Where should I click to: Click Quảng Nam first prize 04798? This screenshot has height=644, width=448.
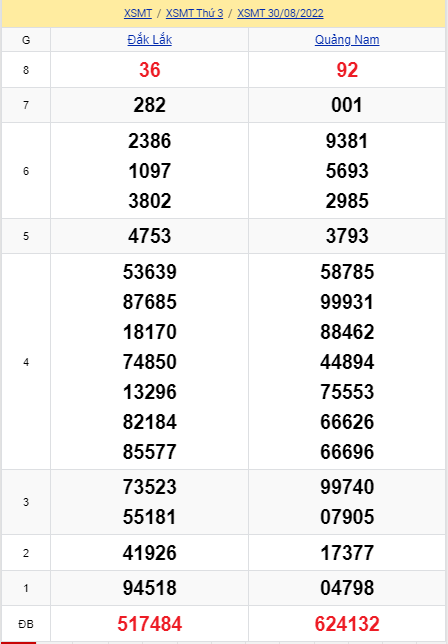(x=347, y=588)
